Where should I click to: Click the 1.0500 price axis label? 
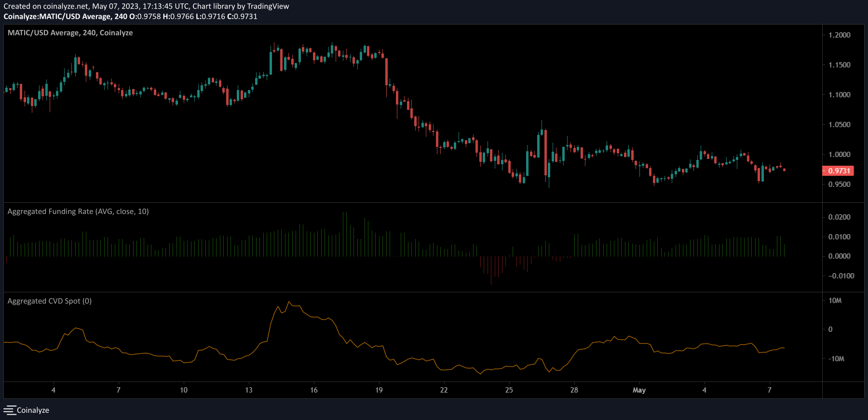click(839, 125)
